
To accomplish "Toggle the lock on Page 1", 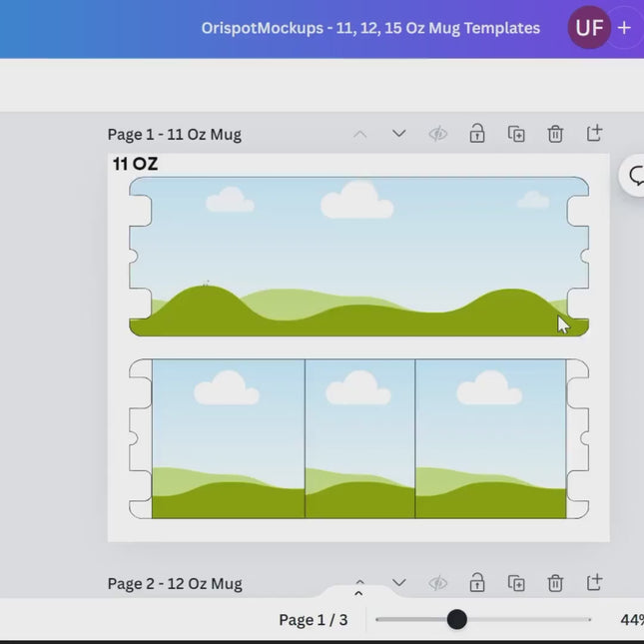I will (477, 134).
